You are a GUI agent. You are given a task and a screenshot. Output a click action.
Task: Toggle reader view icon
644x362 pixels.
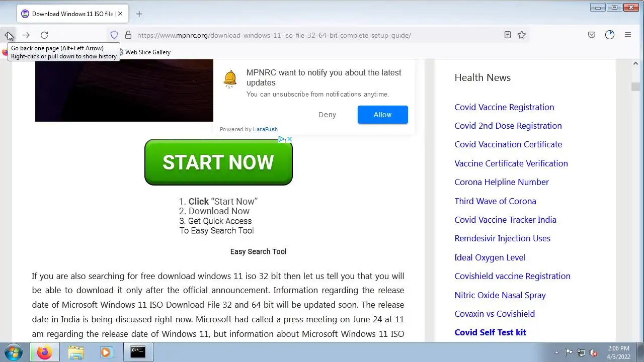click(x=508, y=35)
